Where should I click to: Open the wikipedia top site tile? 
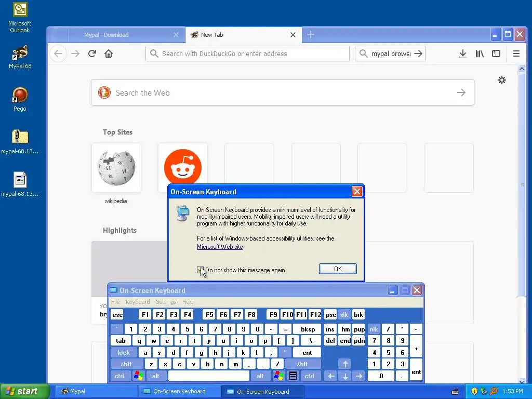(x=116, y=168)
